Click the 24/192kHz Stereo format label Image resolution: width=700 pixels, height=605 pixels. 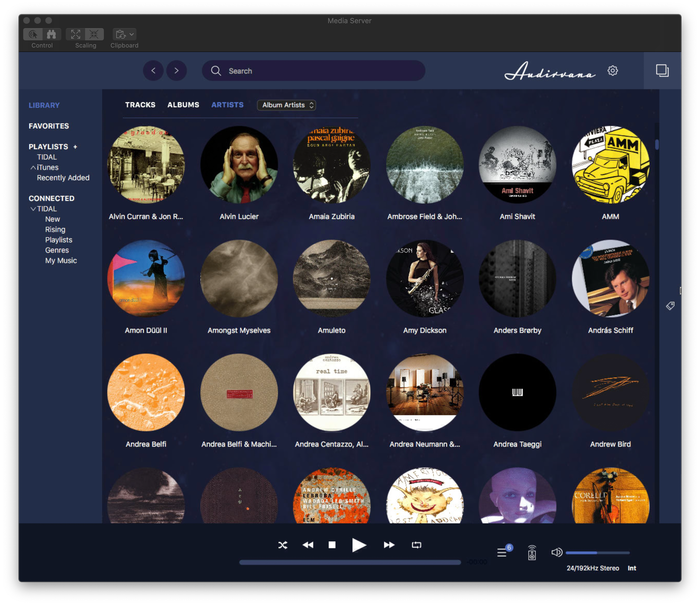593,568
